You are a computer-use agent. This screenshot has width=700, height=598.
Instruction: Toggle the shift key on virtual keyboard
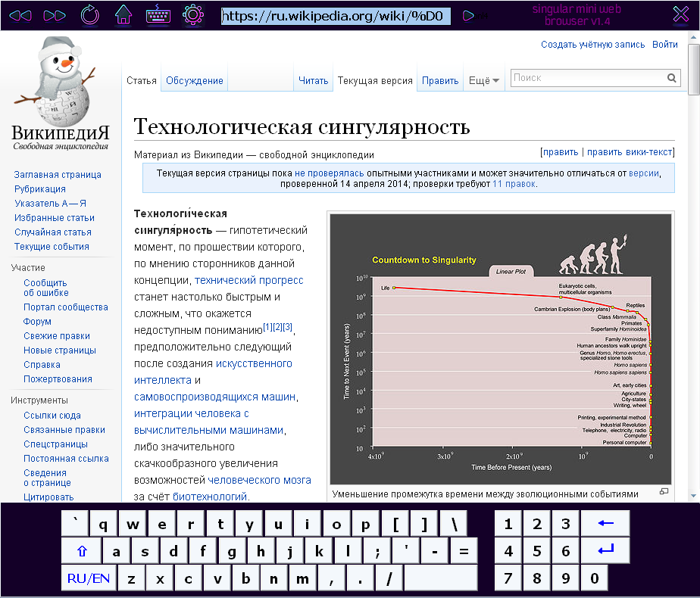pyautogui.click(x=82, y=551)
